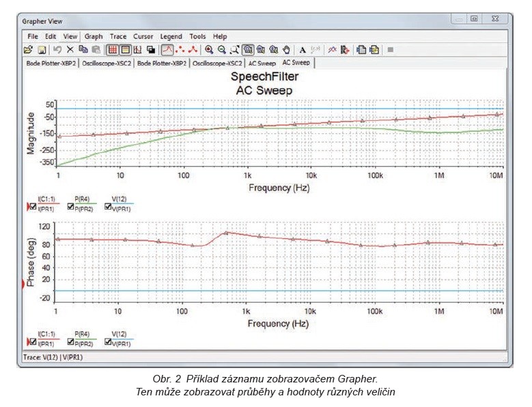This screenshot has width=532, height=407.
Task: Toggle P(R4) checkbox in Phase legend
Action: 70,341
